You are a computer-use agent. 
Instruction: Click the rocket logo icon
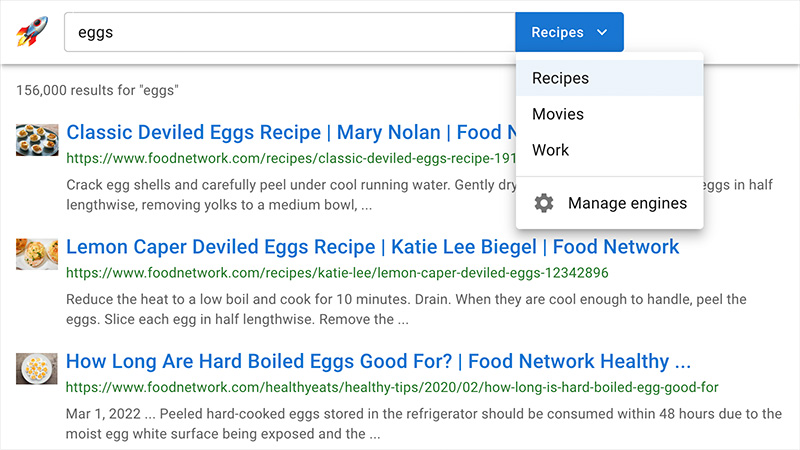[32, 32]
